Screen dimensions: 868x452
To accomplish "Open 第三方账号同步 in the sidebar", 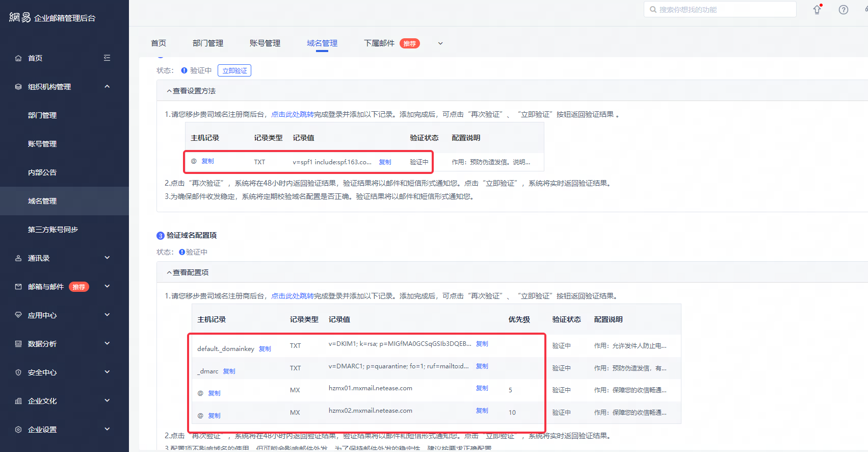I will (x=53, y=230).
